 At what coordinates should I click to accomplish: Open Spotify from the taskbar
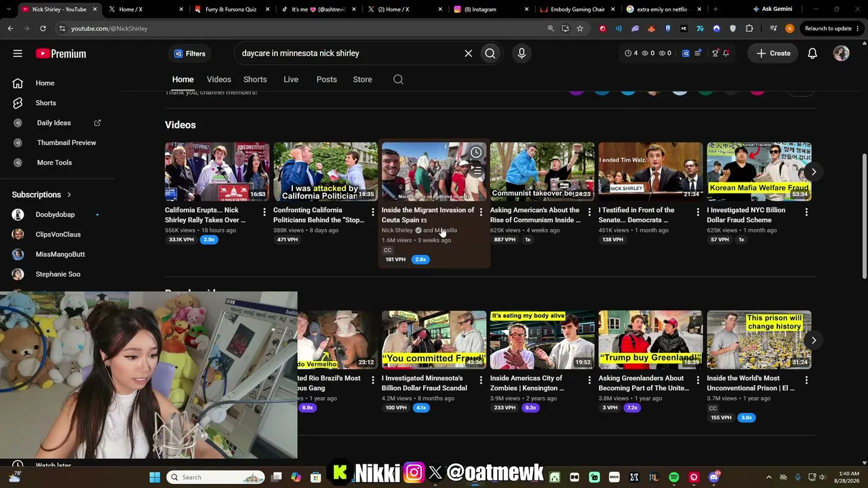tap(674, 477)
